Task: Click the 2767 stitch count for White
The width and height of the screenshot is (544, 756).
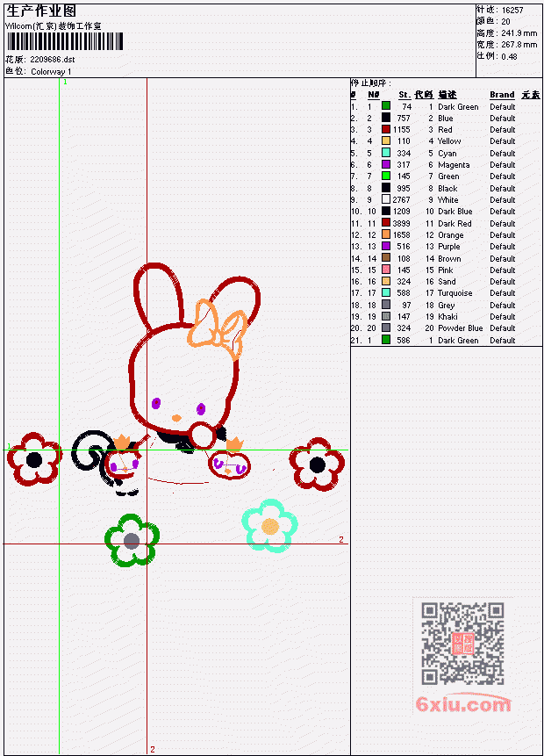Action: [x=401, y=199]
